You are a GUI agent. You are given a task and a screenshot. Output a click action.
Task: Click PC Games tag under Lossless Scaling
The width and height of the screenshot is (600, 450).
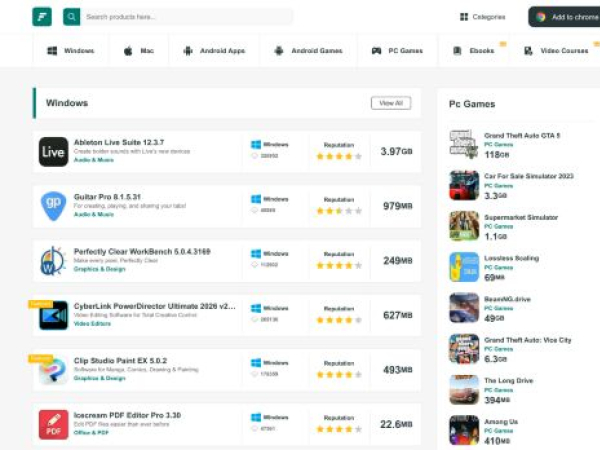(498, 267)
